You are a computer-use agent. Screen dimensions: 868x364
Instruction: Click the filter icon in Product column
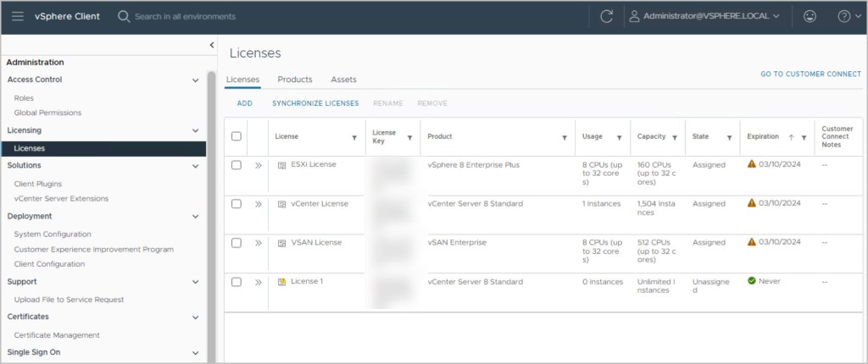point(565,137)
